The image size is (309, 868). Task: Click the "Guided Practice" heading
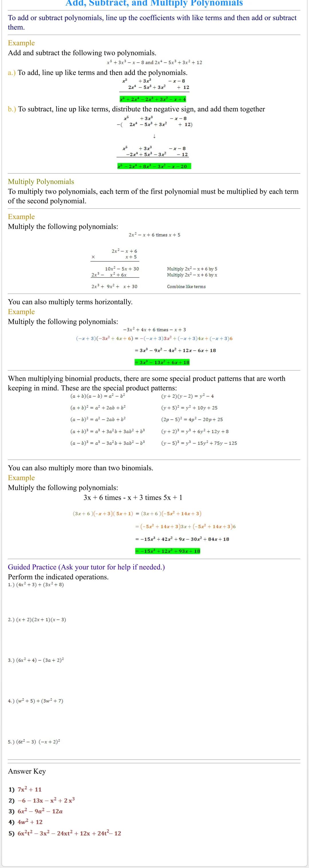[x=86, y=567]
